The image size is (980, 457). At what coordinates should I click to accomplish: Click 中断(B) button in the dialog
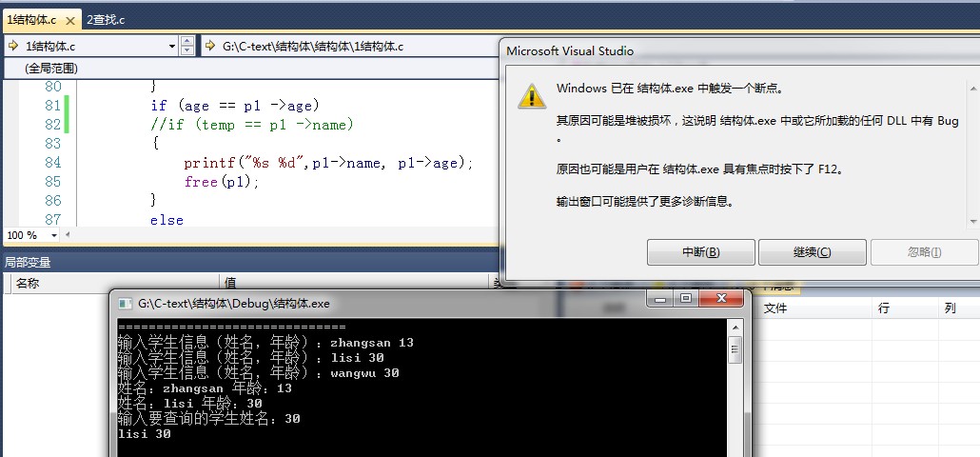click(700, 252)
